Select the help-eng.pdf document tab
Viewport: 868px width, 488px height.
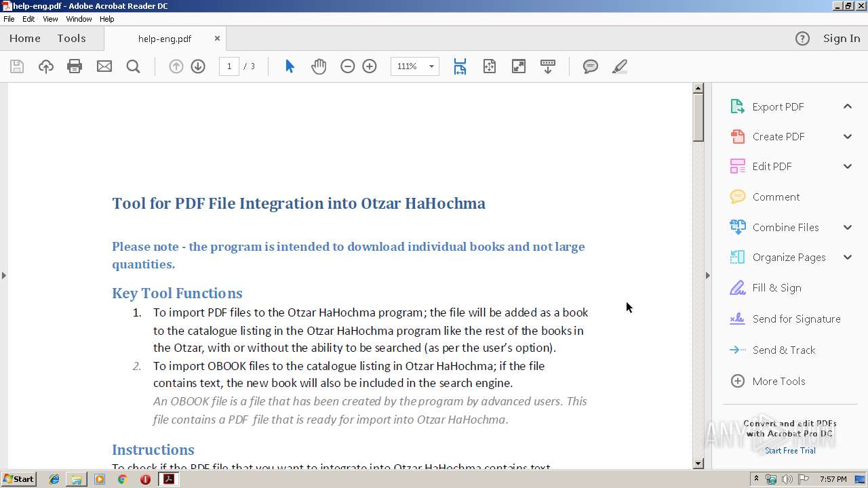(165, 39)
